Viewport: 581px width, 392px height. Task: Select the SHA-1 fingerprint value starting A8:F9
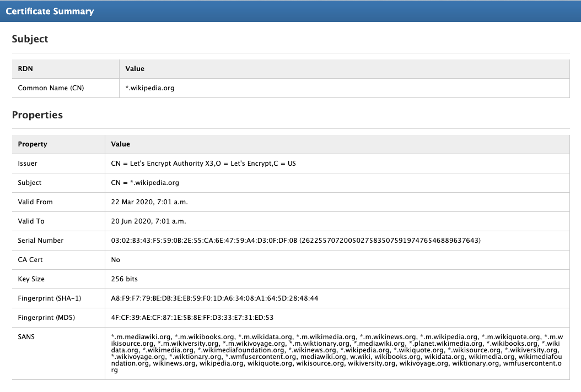pos(214,298)
